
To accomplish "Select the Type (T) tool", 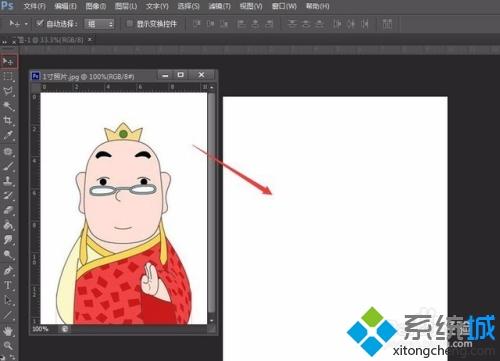I will point(8,285).
